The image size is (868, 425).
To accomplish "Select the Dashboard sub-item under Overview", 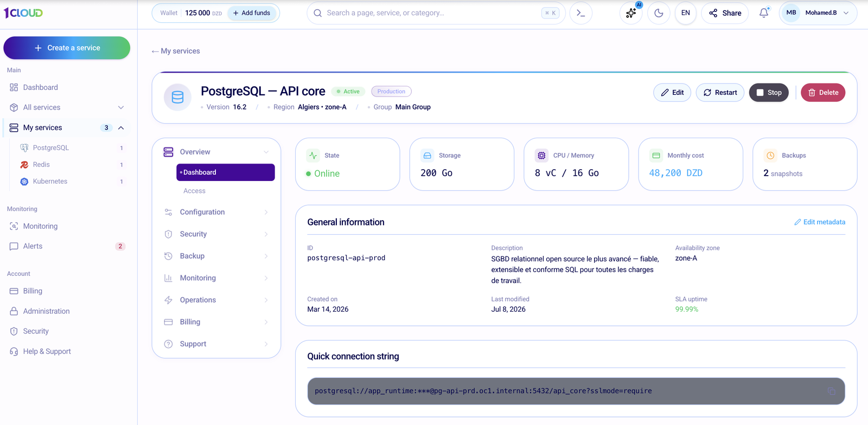I will 226,172.
